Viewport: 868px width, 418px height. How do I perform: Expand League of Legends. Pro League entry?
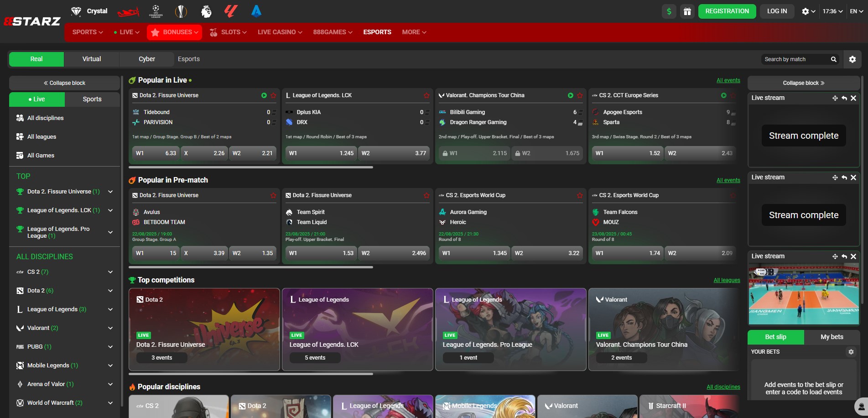(x=110, y=232)
